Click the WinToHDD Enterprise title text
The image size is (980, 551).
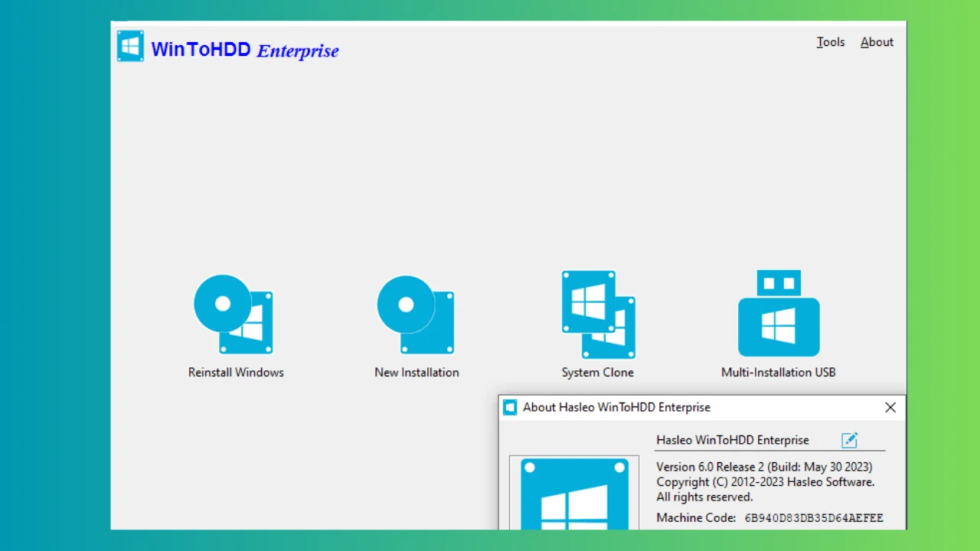[245, 50]
